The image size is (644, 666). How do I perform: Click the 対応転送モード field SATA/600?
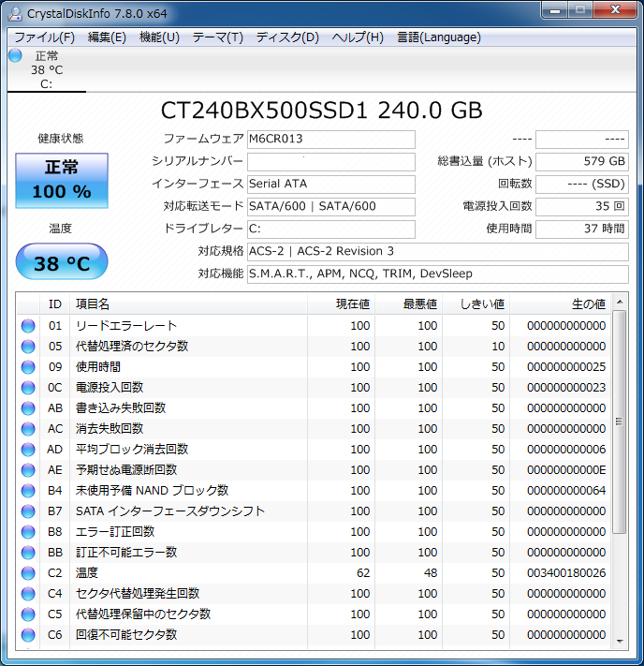[331, 207]
